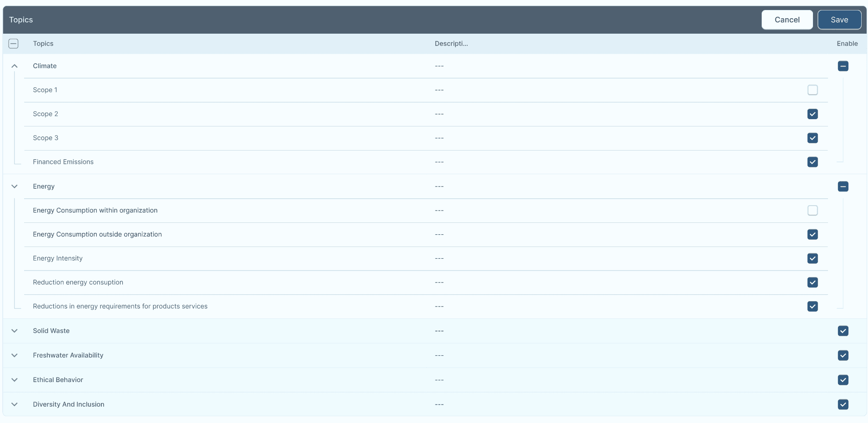
Task: Disable the Reduction energy consuption checkbox
Action: [x=813, y=282]
